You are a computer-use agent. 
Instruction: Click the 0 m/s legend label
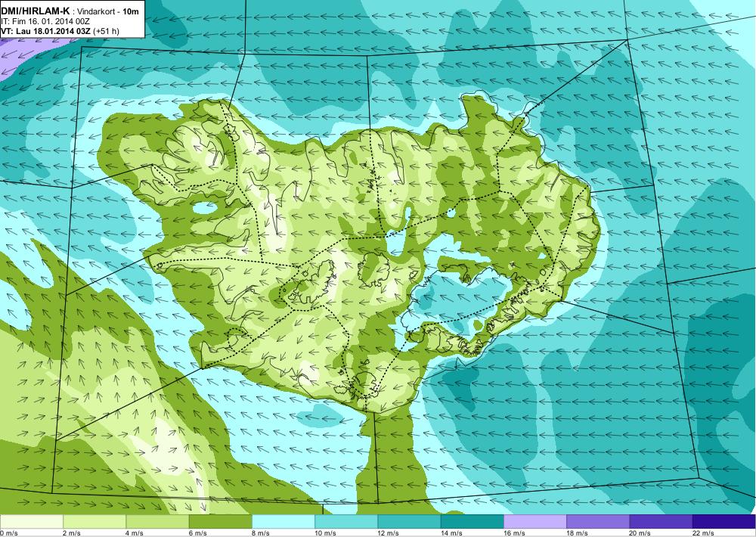(x=9, y=533)
